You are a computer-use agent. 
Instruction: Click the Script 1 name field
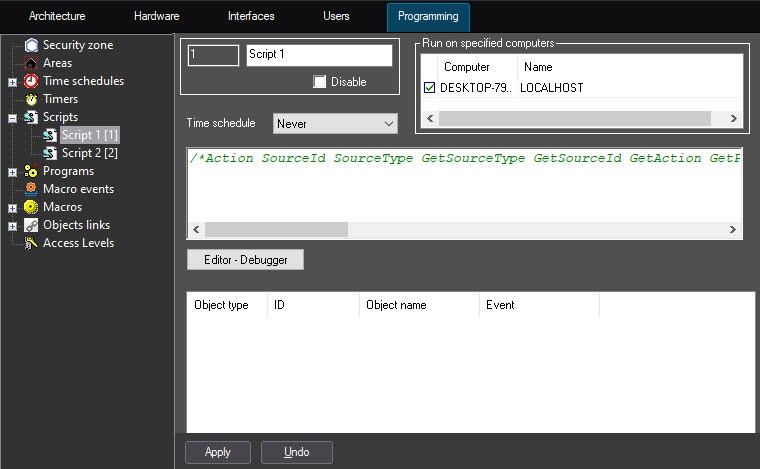tap(319, 55)
